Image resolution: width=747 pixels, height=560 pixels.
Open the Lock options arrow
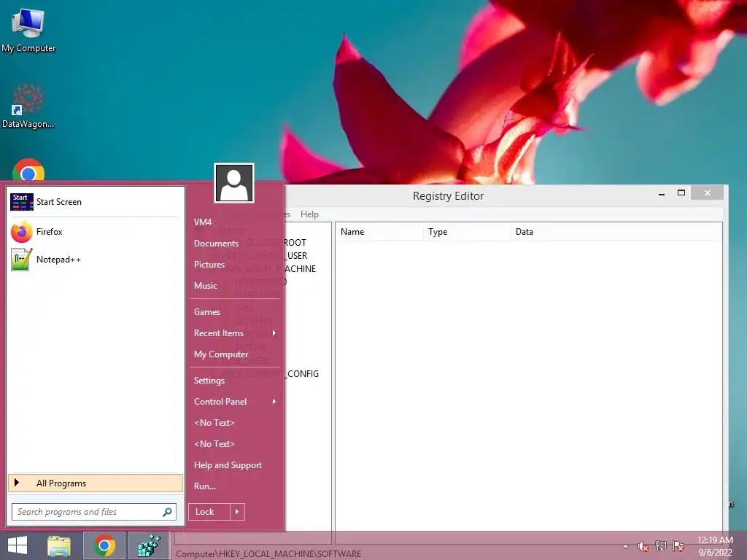237,512
